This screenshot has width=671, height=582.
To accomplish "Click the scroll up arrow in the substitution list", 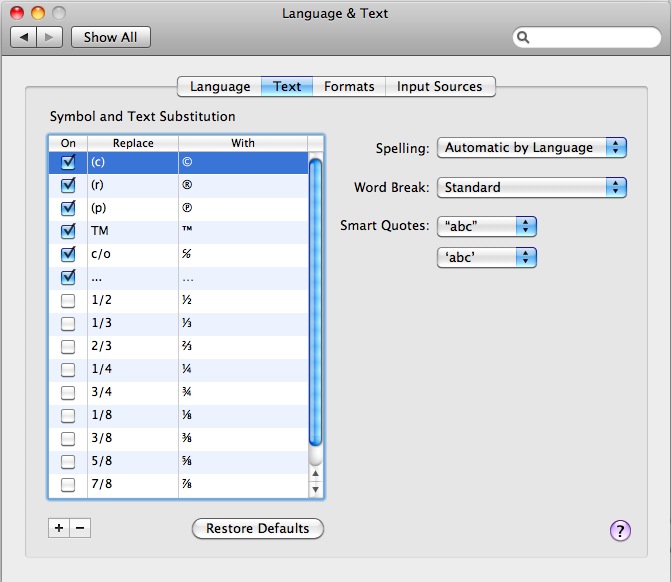I will coord(315,473).
